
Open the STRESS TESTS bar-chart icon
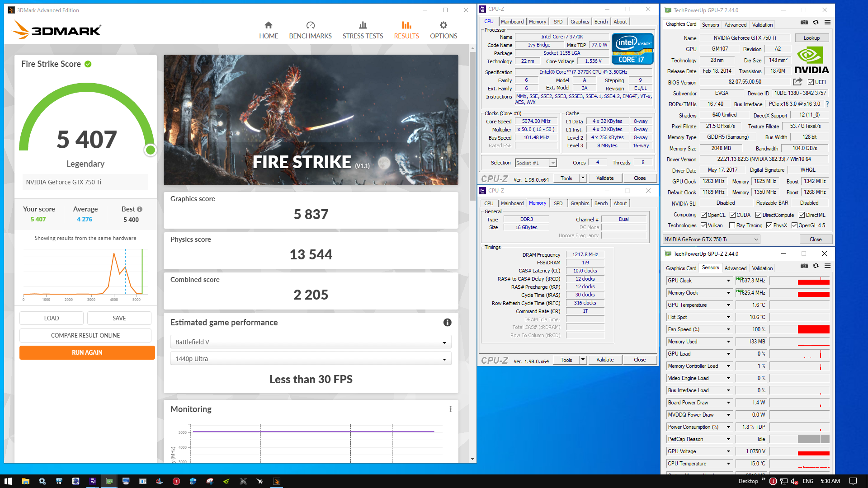[363, 25]
